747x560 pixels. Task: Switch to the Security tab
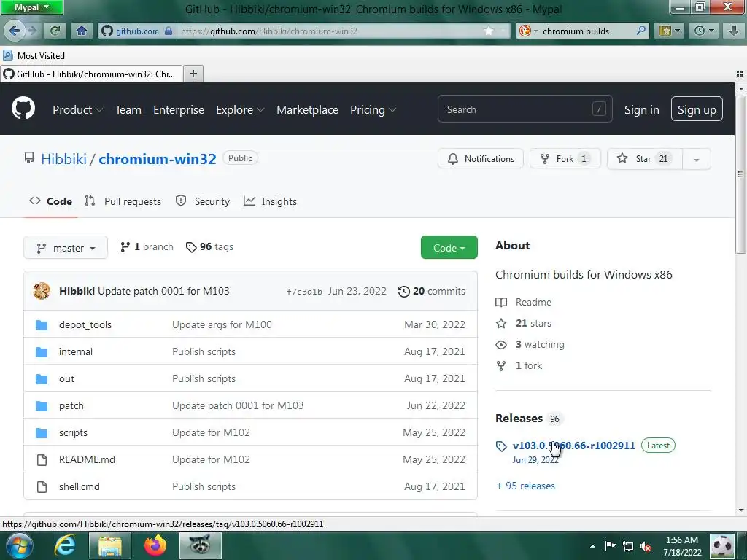click(x=203, y=201)
